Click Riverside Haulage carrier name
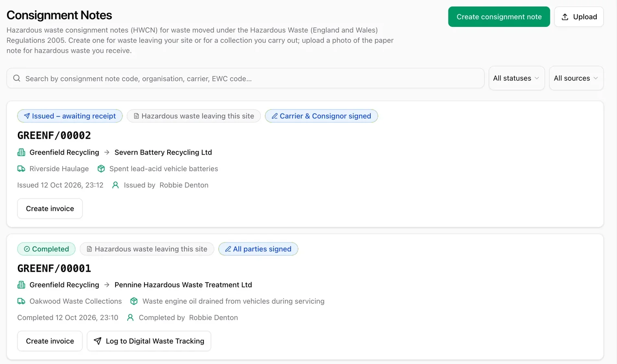The width and height of the screenshot is (617, 364). coord(59,168)
